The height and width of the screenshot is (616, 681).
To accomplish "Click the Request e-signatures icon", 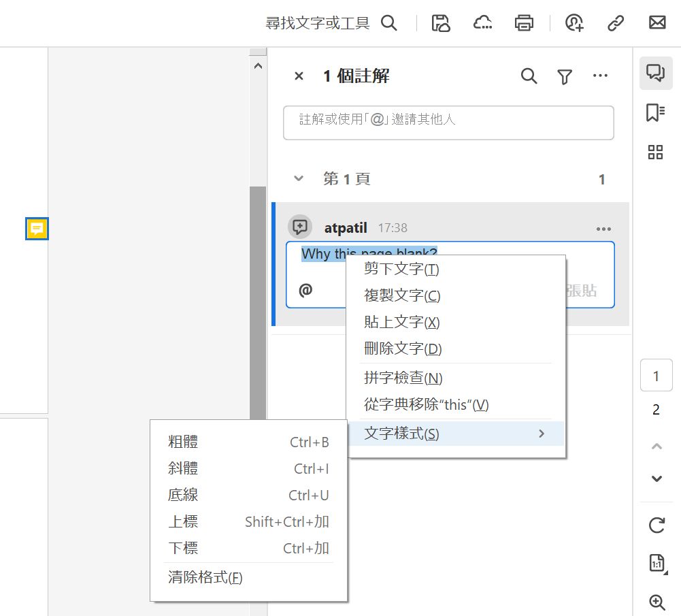I will 574,22.
